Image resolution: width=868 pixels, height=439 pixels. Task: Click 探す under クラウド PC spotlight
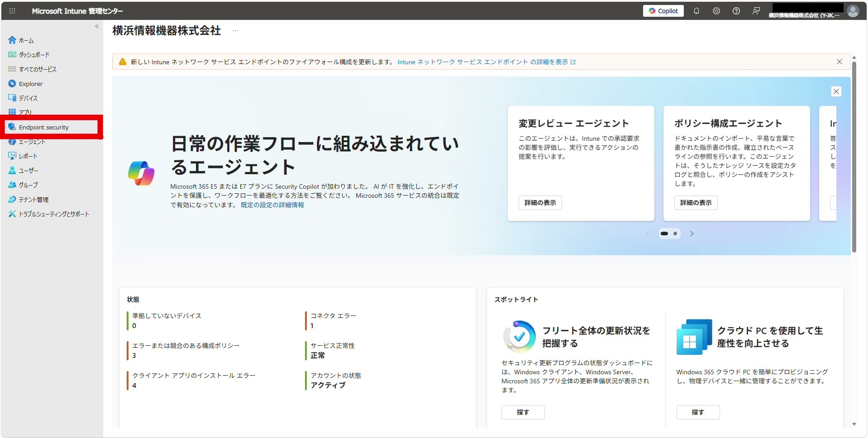698,412
